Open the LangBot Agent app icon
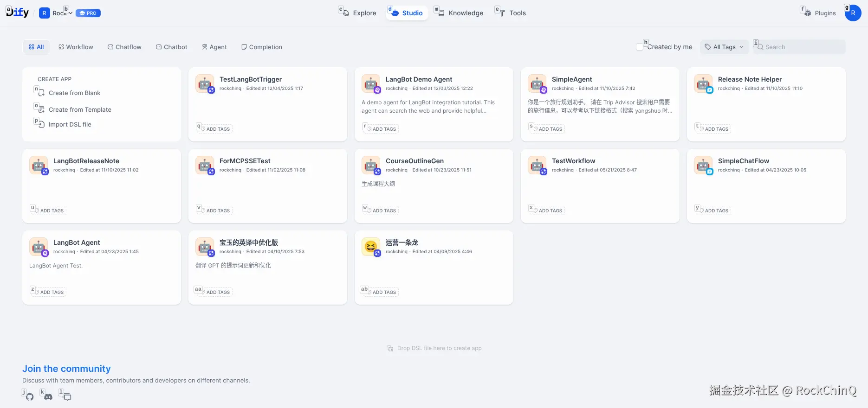 pyautogui.click(x=39, y=247)
